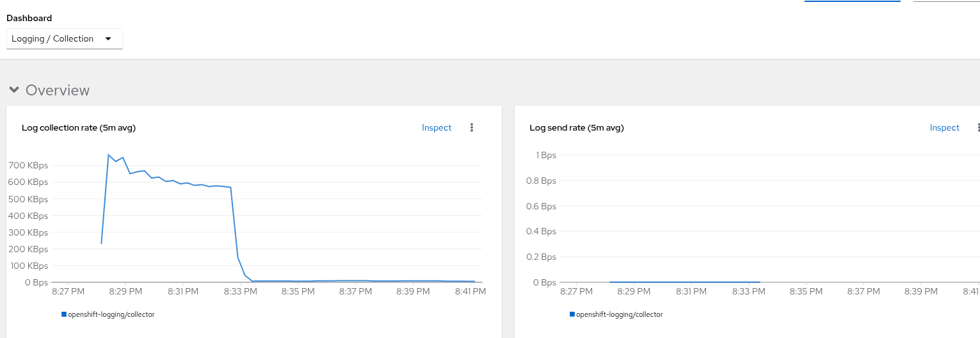The width and height of the screenshot is (980, 338).
Task: Open the Log collection rate kebab menu
Action: point(472,127)
